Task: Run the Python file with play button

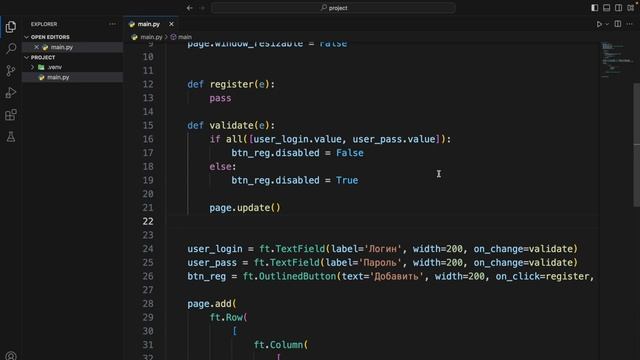Action: 599,24
